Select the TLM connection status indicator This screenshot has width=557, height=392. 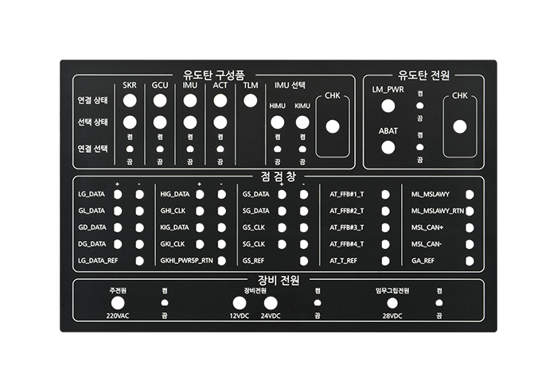click(x=251, y=100)
